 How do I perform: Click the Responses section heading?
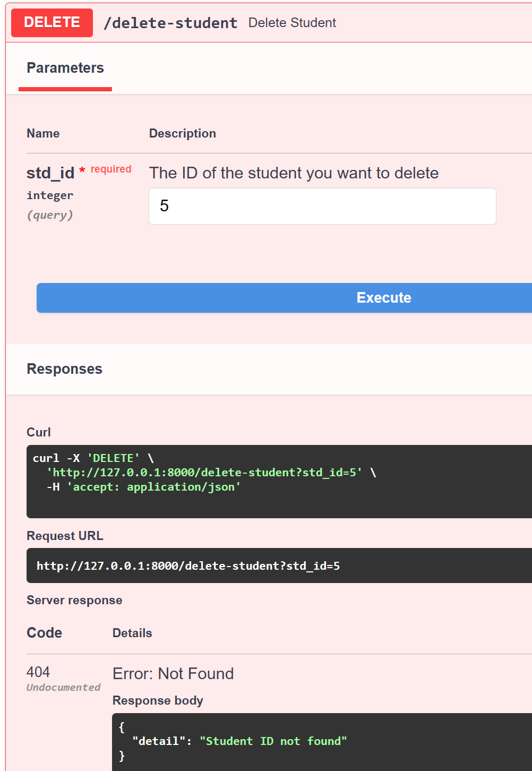[x=64, y=369]
